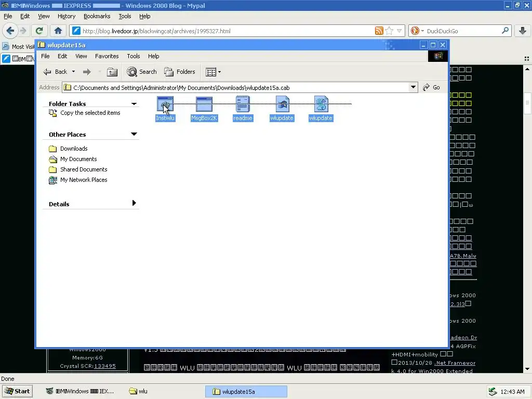The width and height of the screenshot is (532, 399).
Task: Open the Mypal browser History menu
Action: (x=66, y=16)
